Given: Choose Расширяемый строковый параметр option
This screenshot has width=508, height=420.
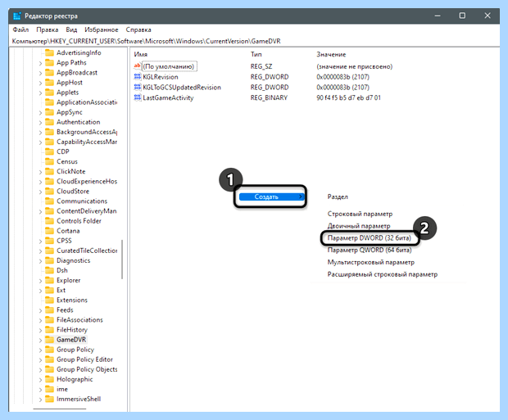Looking at the screenshot, I should [x=383, y=274].
